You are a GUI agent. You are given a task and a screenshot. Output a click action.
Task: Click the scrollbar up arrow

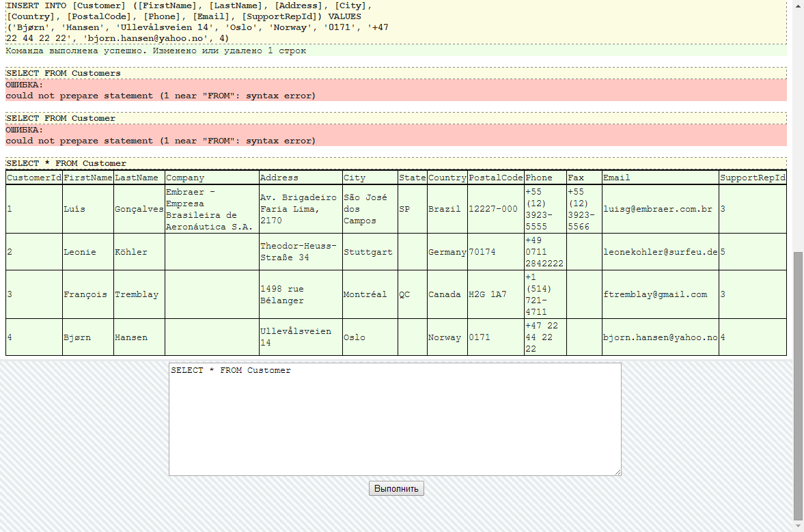[x=797, y=5]
